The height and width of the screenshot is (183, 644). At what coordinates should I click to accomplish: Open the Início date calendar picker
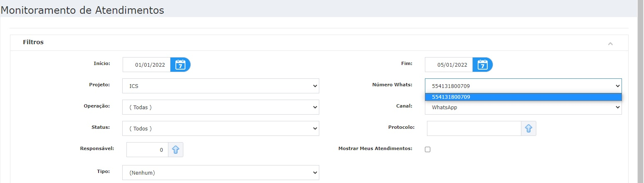pos(180,65)
